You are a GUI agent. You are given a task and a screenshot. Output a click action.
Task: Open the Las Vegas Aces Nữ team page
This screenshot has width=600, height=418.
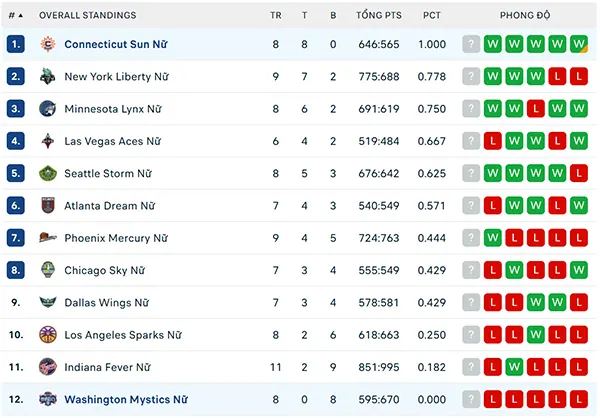coord(112,141)
